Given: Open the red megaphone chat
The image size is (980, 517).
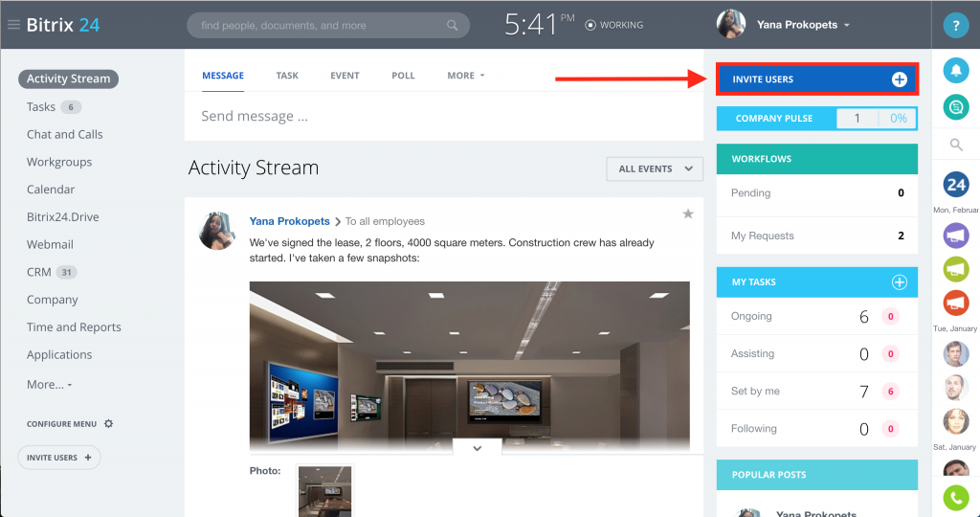Looking at the screenshot, I should point(956,303).
